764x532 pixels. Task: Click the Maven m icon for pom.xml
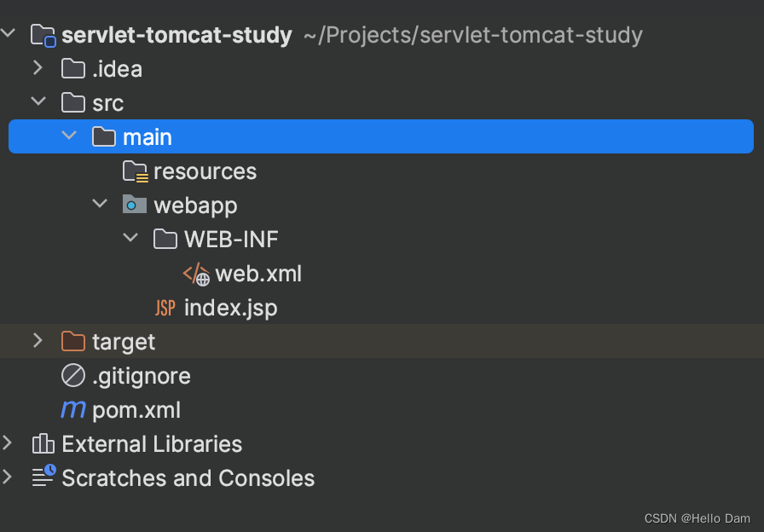tap(73, 410)
